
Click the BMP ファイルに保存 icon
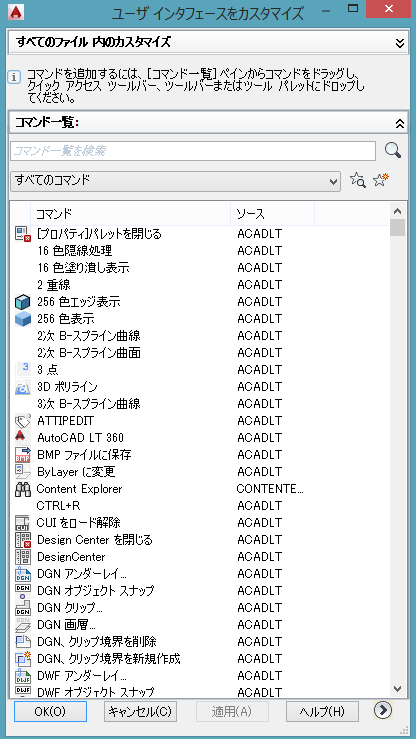[x=23, y=455]
